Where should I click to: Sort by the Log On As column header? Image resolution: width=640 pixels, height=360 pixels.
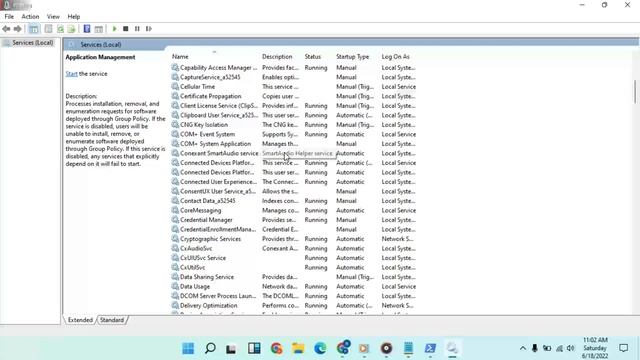tap(396, 57)
